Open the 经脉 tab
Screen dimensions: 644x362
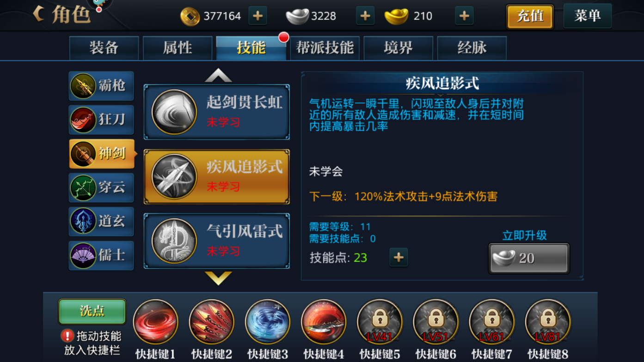(x=472, y=48)
